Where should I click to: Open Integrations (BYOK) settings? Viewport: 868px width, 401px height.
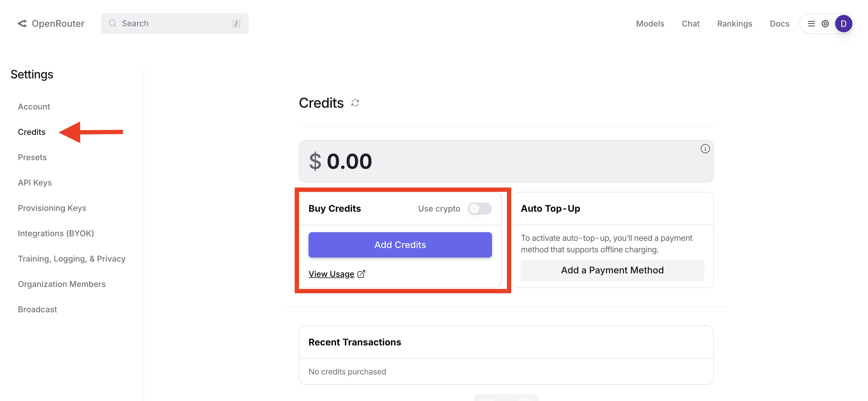56,233
